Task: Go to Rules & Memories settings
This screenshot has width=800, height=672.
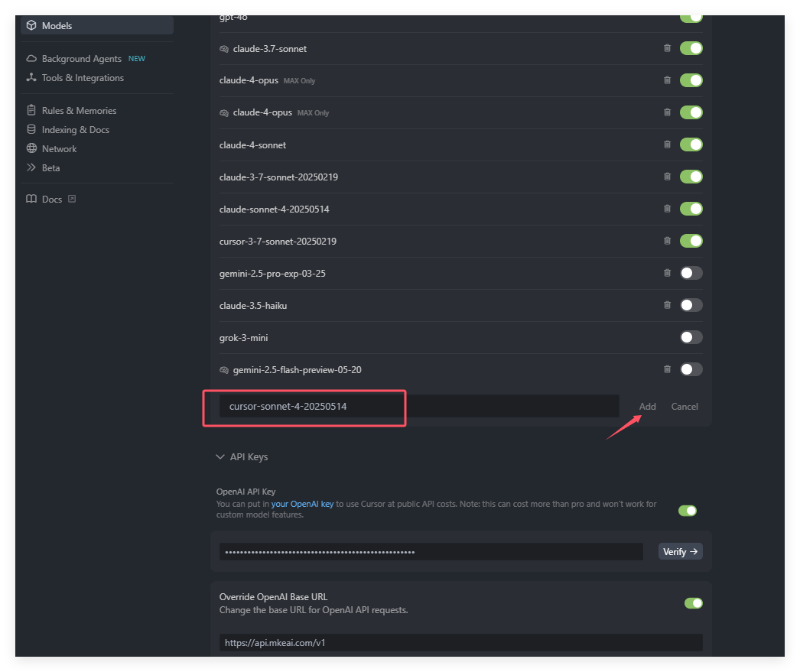Action: point(79,111)
